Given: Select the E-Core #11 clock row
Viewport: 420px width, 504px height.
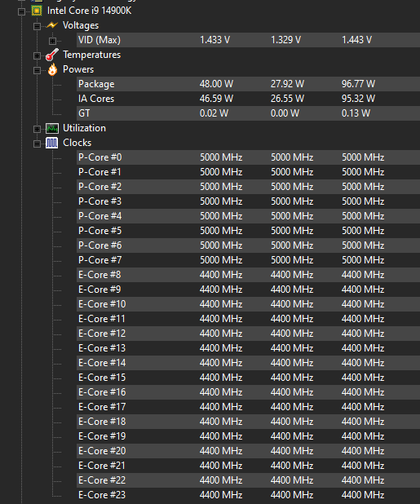Looking at the screenshot, I should [x=249, y=319].
